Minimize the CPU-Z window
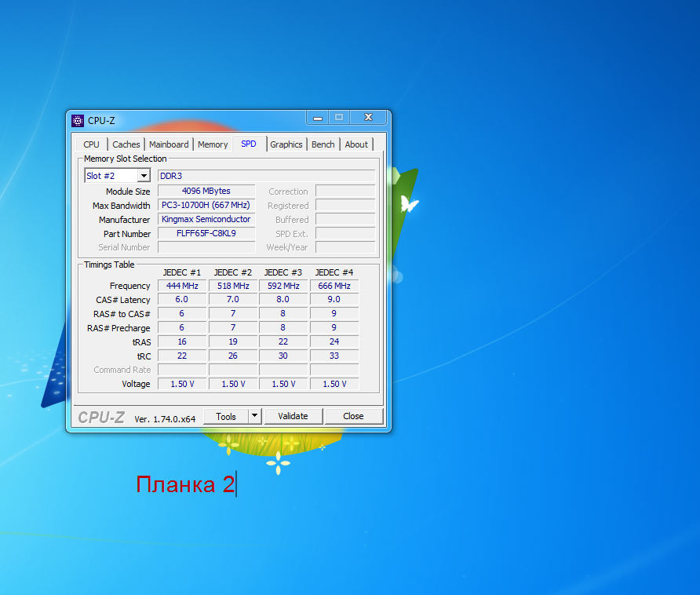 (x=317, y=119)
